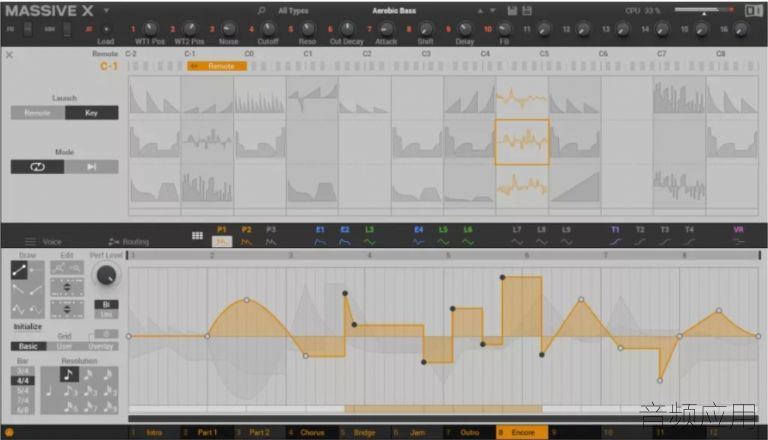Viewport: 768px width, 440px height.
Task: Enable loop Mode
Action: point(37,167)
